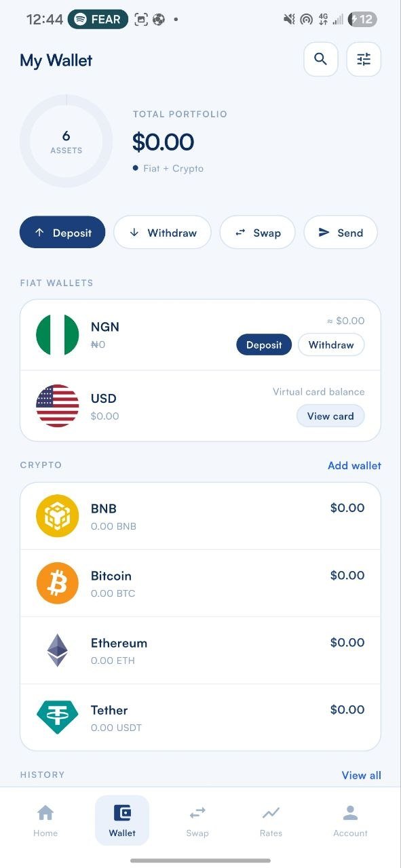
Task: Switch to the Home tab
Action: pos(45,821)
